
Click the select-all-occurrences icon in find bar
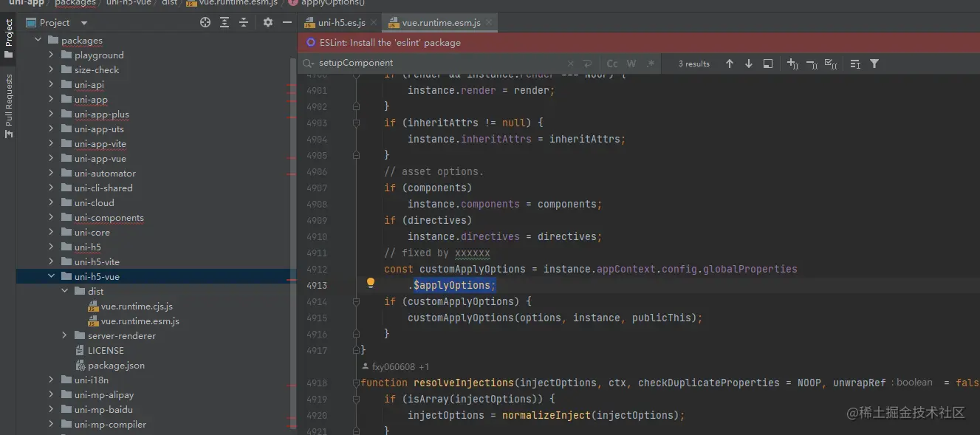[x=768, y=64]
